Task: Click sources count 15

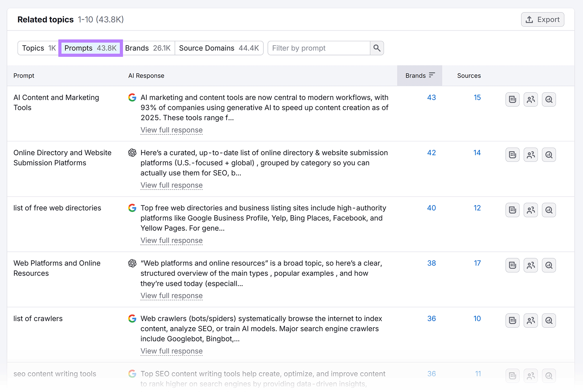Action: click(477, 98)
